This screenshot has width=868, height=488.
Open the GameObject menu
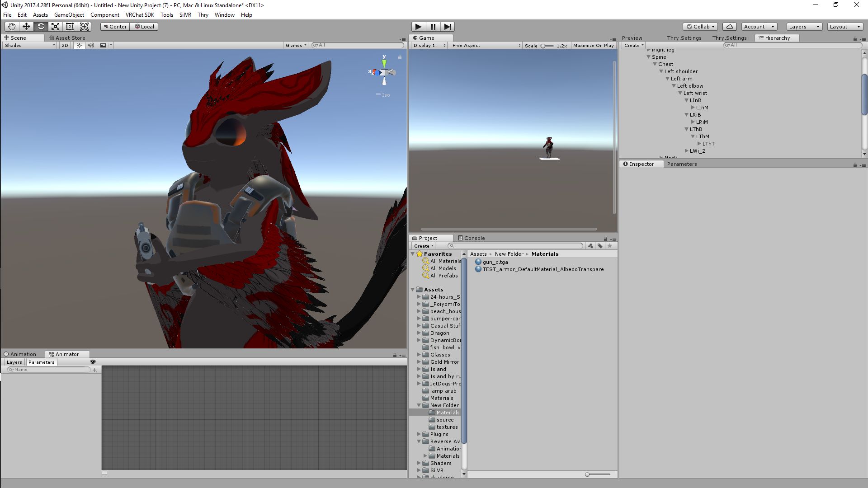pos(69,15)
